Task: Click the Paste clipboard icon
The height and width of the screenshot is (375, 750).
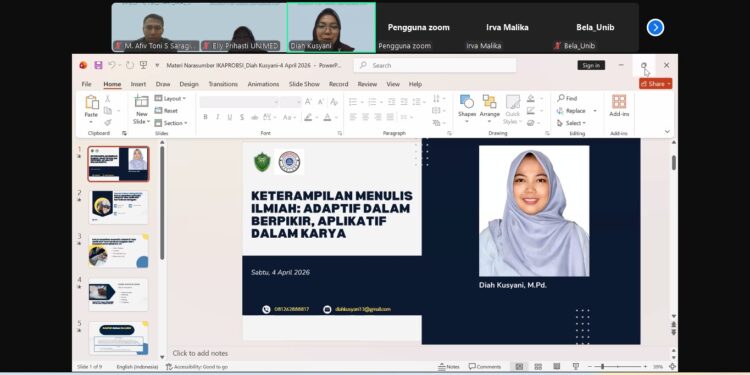Action: click(91, 102)
